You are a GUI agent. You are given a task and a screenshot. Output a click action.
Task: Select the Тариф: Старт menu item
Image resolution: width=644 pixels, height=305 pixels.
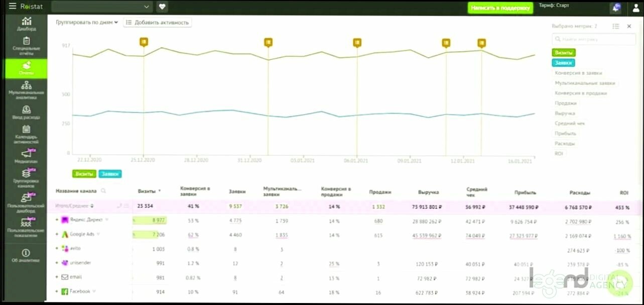tap(555, 6)
